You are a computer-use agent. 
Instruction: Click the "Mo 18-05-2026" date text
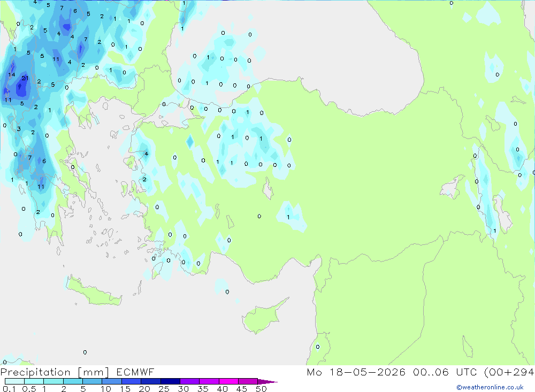(x=356, y=372)
